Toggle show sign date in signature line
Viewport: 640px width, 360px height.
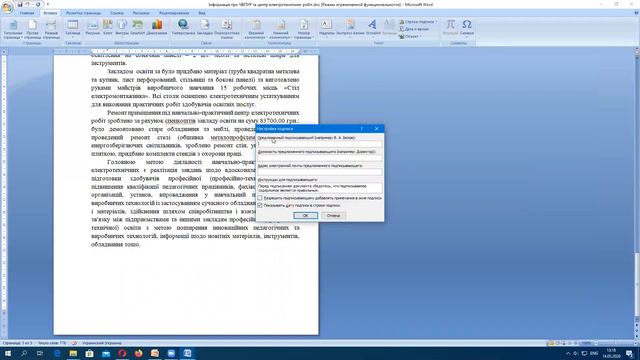point(260,205)
